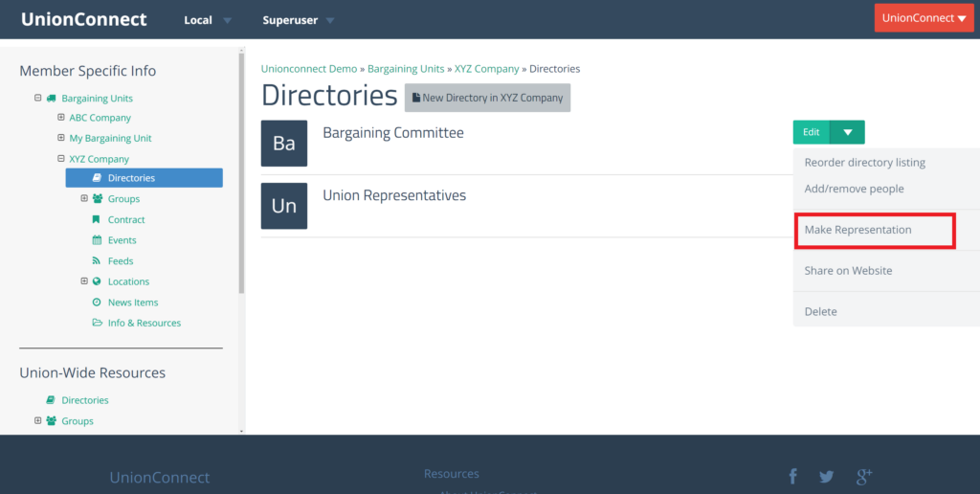The height and width of the screenshot is (494, 980).
Task: Open the Google Plus icon in footer
Action: pos(864,477)
